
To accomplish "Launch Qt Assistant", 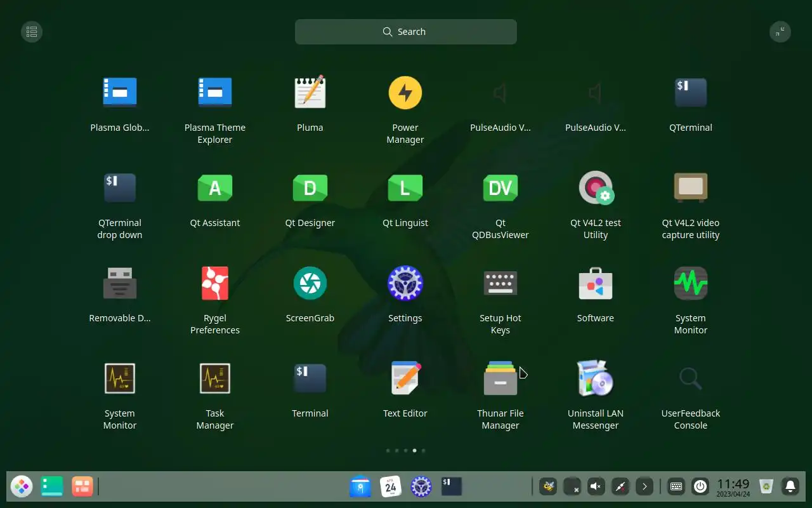I will [x=215, y=188].
